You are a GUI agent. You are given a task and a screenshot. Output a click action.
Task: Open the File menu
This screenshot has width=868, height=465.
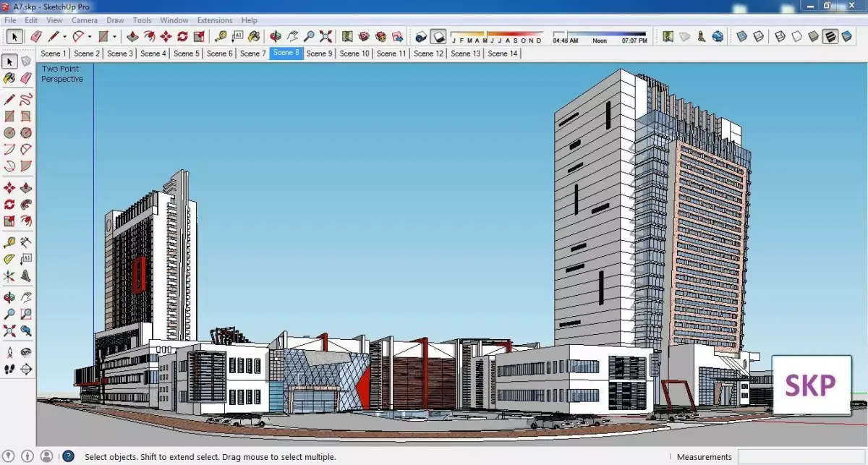[x=10, y=20]
